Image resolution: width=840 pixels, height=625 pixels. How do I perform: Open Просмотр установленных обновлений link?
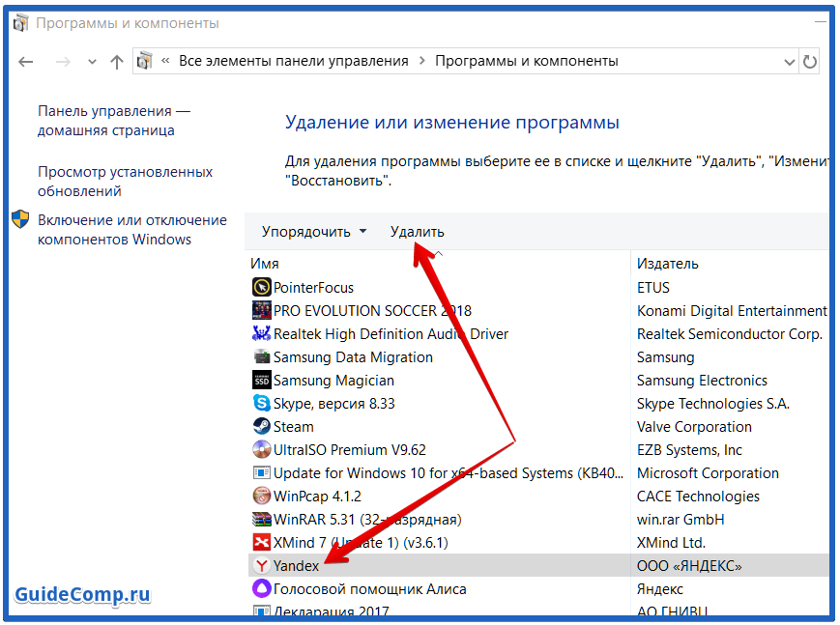(125, 182)
